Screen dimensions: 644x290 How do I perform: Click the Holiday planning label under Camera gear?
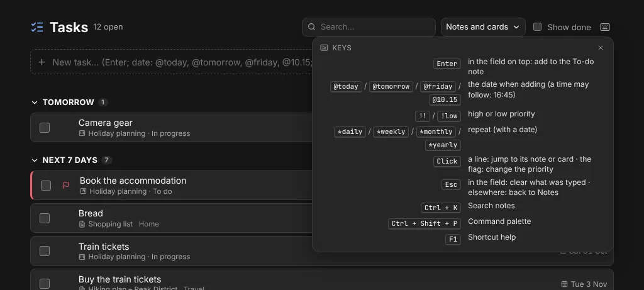(116, 133)
